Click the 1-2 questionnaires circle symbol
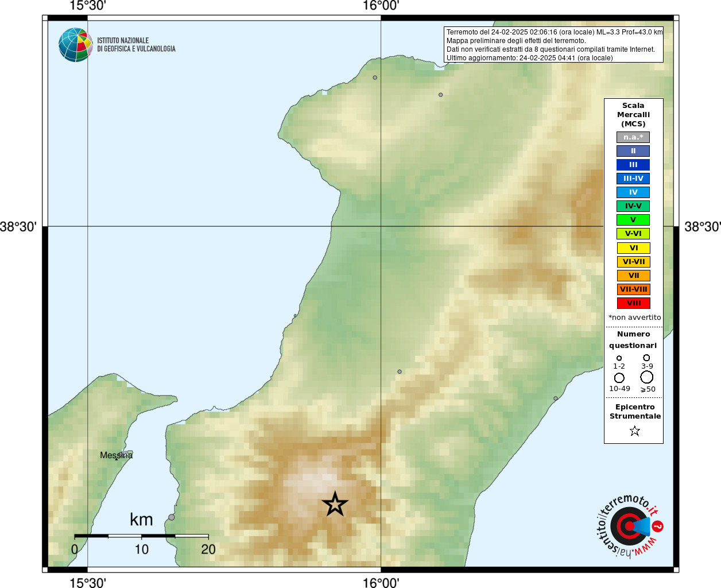The width and height of the screenshot is (721, 588). [x=619, y=358]
